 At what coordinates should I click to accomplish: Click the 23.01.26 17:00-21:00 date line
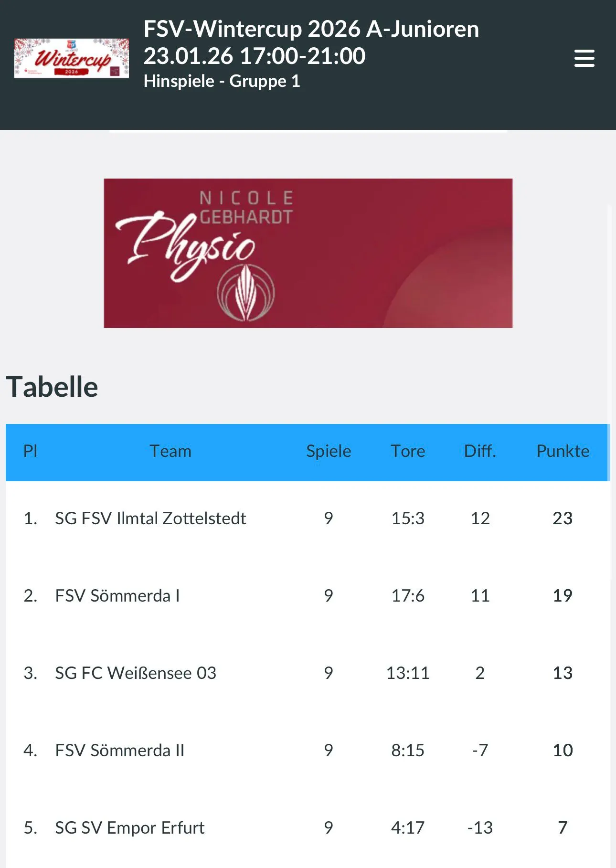(x=255, y=56)
